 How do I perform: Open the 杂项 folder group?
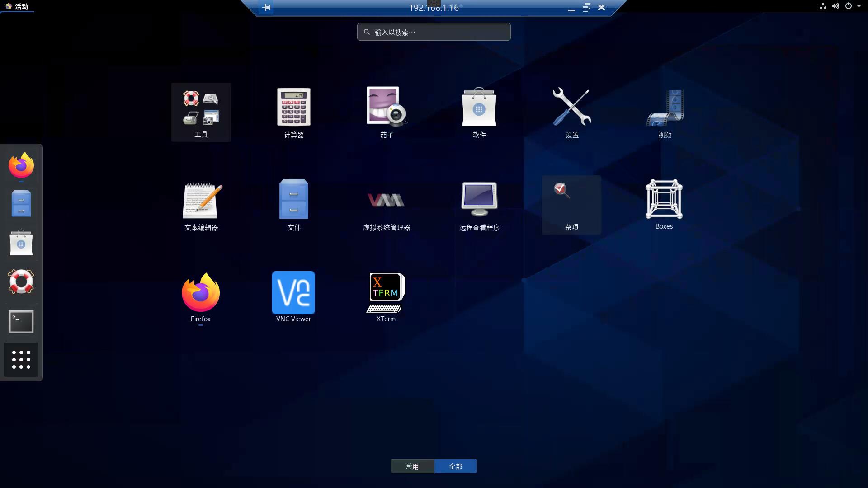[x=571, y=205]
